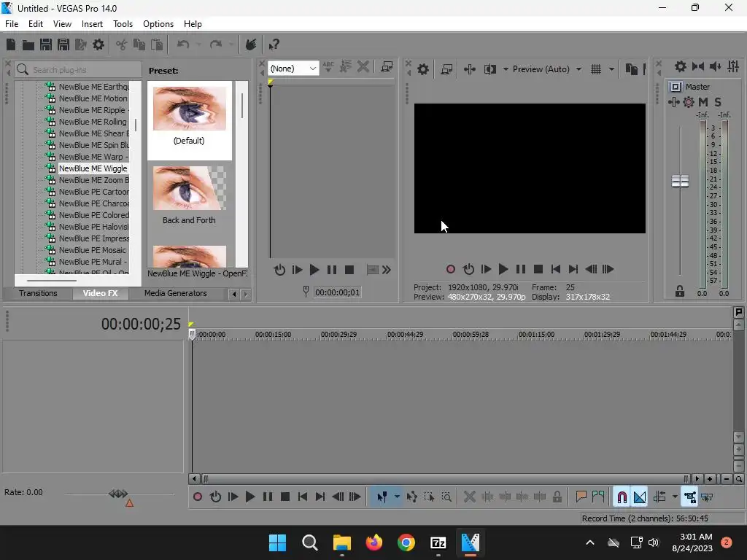This screenshot has width=747, height=560.
Task: Open the Tools menu
Action: [x=123, y=24]
